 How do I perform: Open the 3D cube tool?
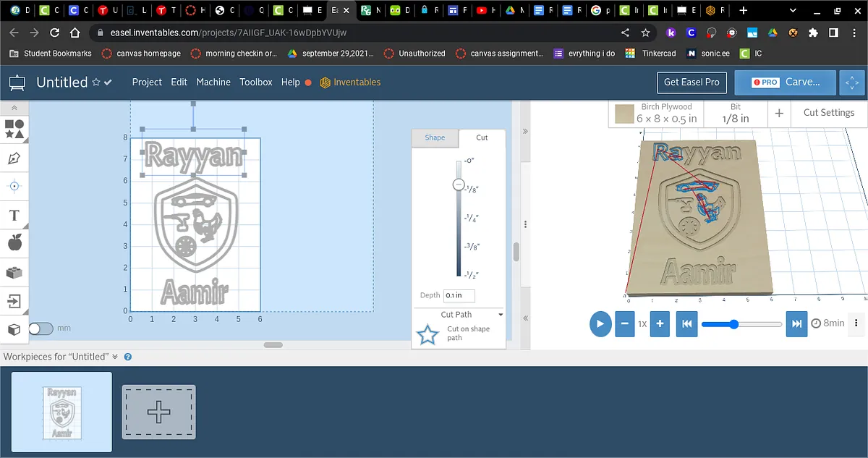tap(14, 329)
